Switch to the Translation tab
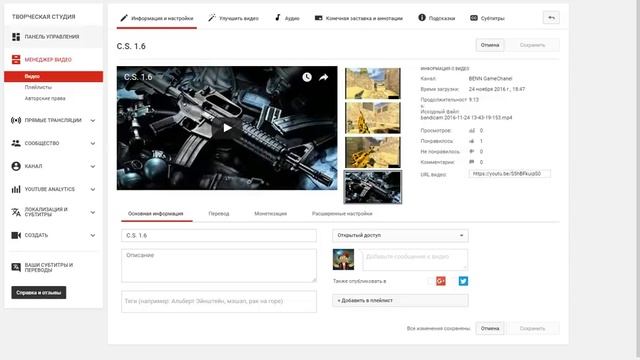 pyautogui.click(x=219, y=214)
